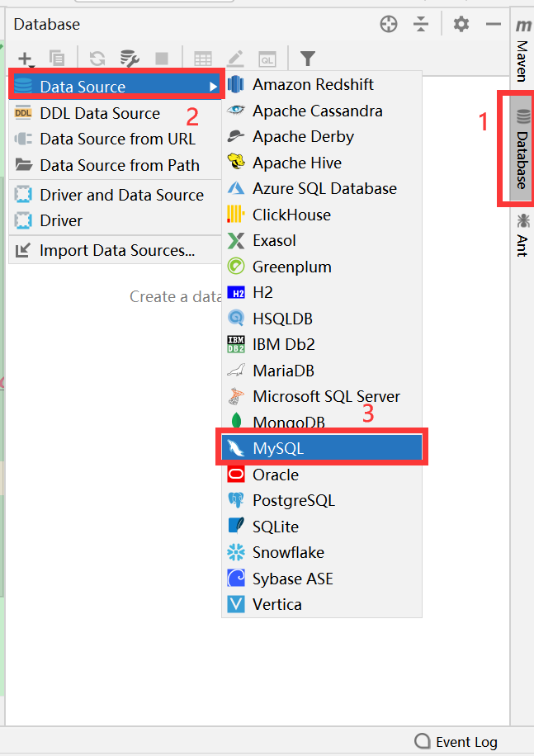The height and width of the screenshot is (756, 534).
Task: Click the crosshair scroll-from-editor icon
Action: click(389, 24)
